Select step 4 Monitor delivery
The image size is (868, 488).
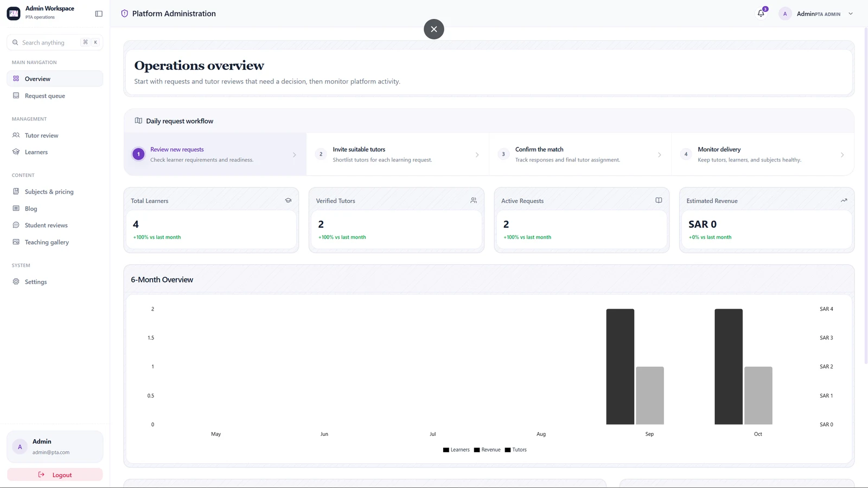763,155
